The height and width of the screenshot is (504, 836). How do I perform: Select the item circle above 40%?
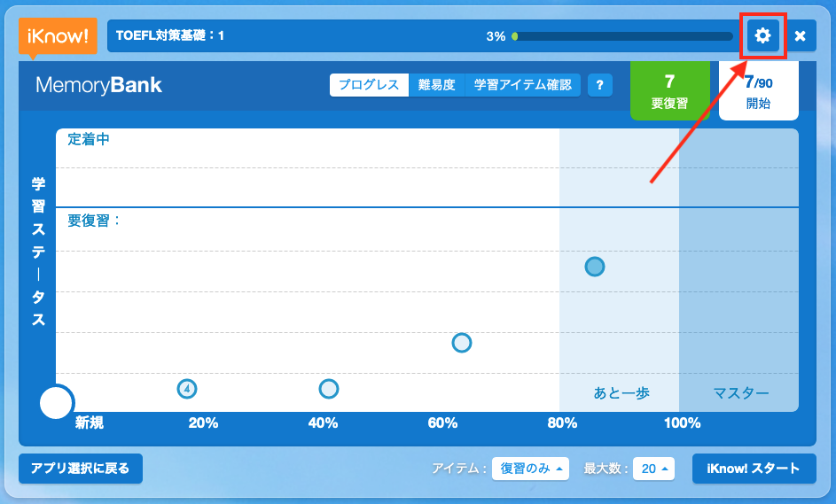(328, 389)
